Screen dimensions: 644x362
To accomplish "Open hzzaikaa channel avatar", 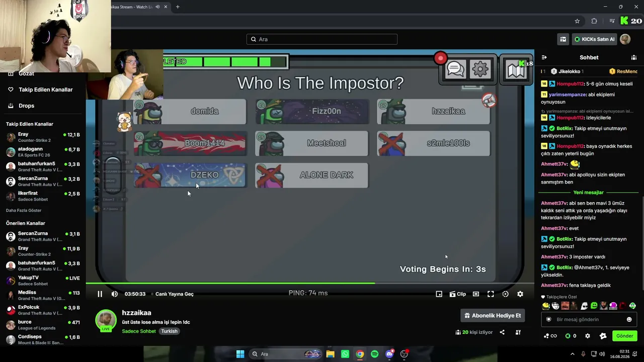I will coord(106,320).
